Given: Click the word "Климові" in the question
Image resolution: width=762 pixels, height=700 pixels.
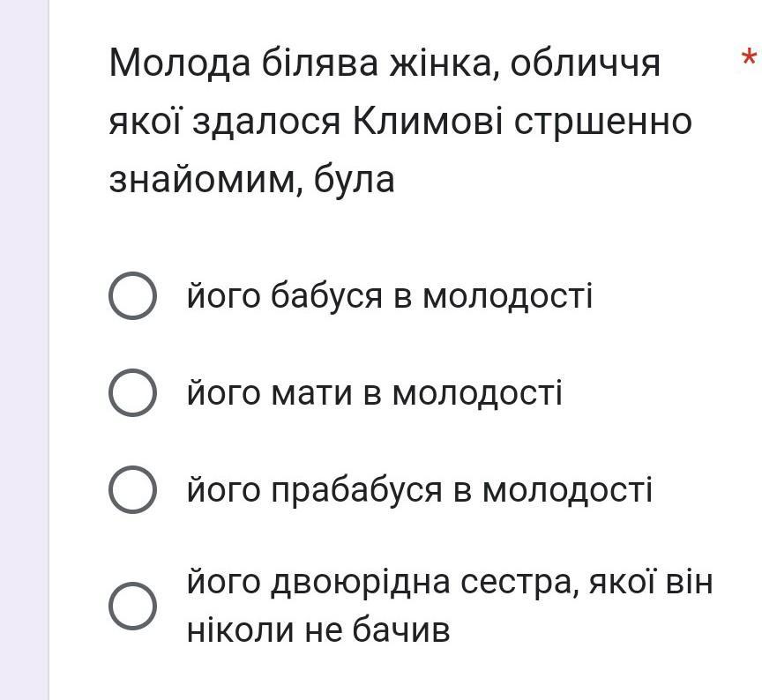Looking at the screenshot, I should [x=428, y=121].
